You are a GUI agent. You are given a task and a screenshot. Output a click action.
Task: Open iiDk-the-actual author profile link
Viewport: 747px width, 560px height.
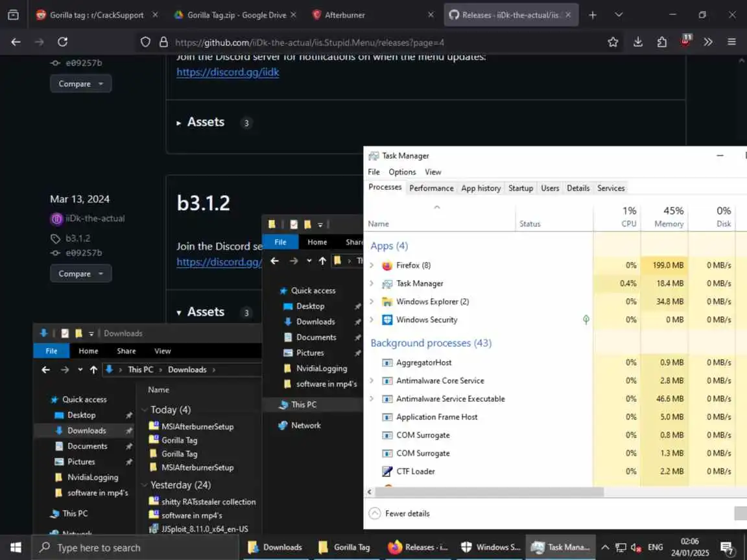coord(95,218)
